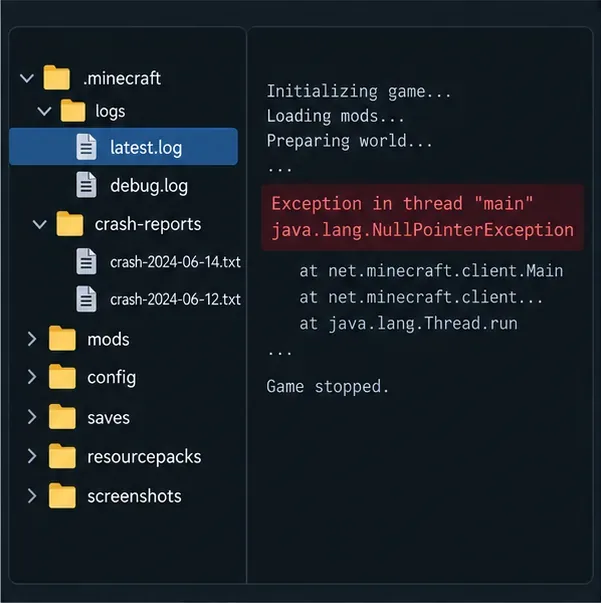Expand the mods folder chevron
Viewport: 601px width, 603px height.
tap(32, 339)
